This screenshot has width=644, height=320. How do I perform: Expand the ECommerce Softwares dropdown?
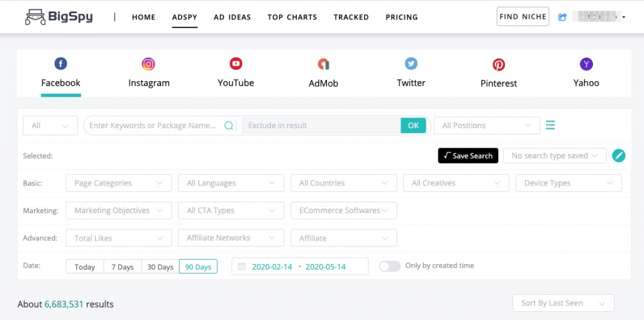344,211
